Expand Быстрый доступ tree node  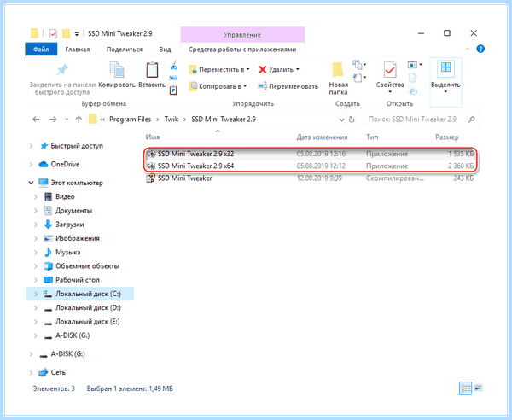pos(32,146)
